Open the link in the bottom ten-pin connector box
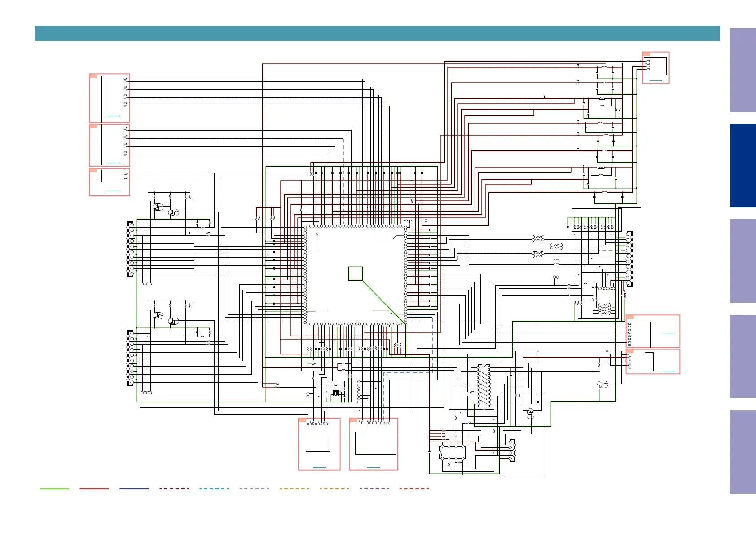Image resolution: width=756 pixels, height=535 pixels. [374, 468]
